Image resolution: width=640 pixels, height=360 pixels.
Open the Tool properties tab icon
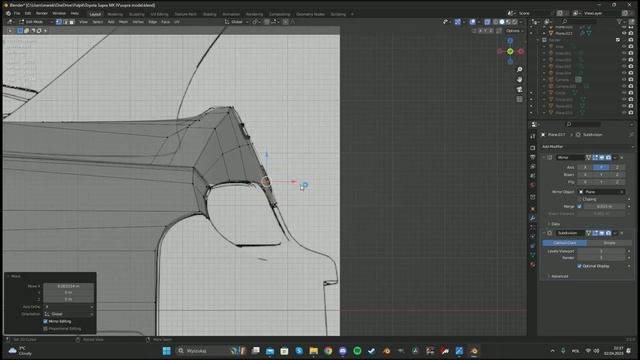pos(533,136)
